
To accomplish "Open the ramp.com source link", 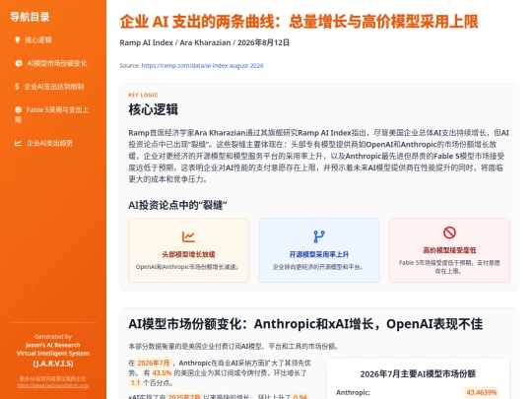I will click(x=202, y=65).
